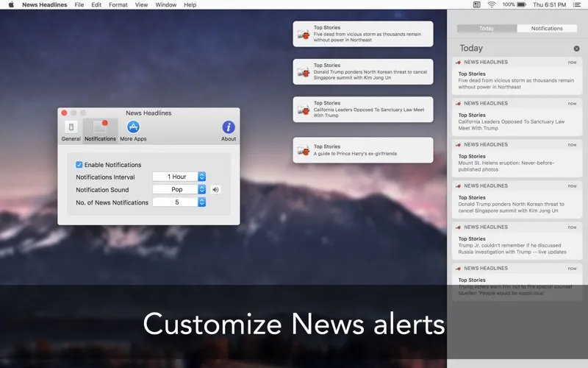Image resolution: width=588 pixels, height=368 pixels.
Task: Clear Today notifications with the X button
Action: coord(576,49)
